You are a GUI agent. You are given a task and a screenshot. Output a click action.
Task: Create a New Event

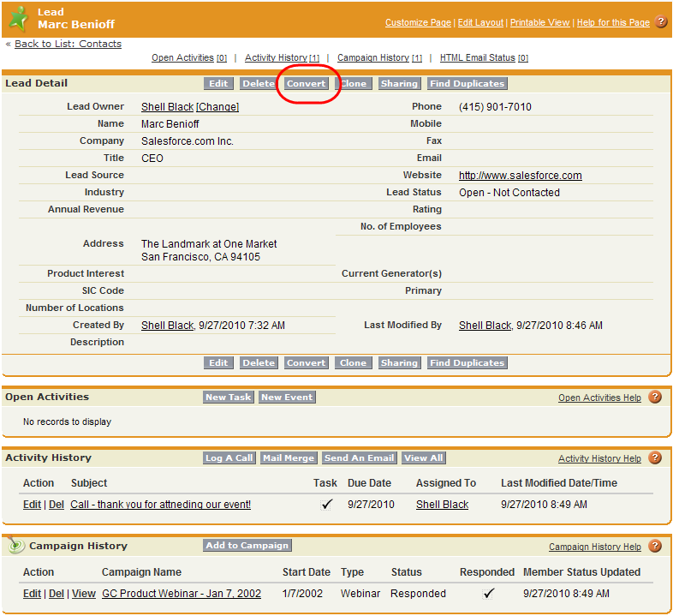coord(287,397)
